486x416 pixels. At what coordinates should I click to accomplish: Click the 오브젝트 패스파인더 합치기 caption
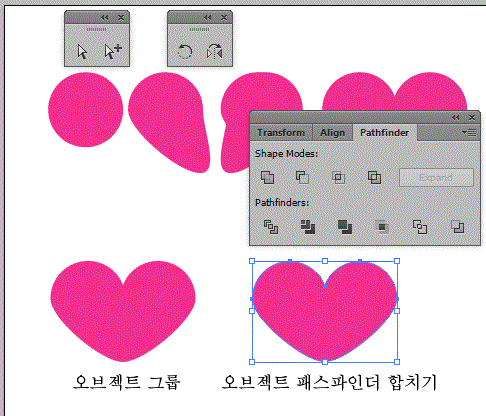[329, 382]
